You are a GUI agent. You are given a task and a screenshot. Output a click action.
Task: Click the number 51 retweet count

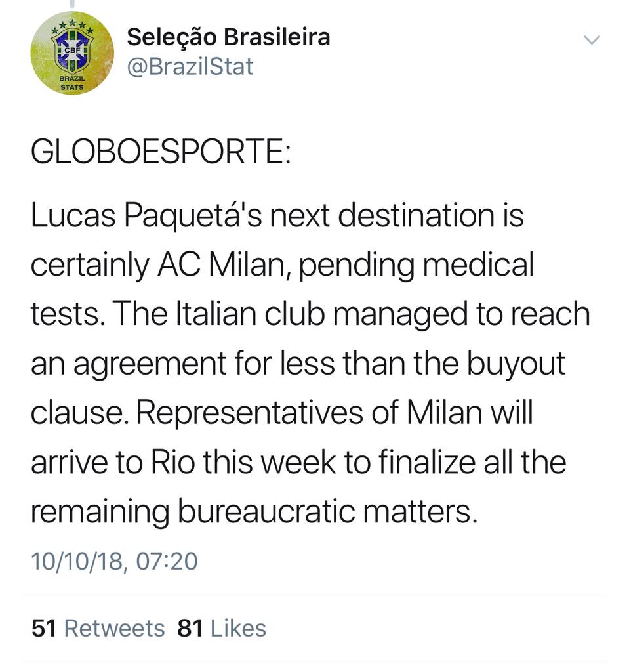point(43,628)
